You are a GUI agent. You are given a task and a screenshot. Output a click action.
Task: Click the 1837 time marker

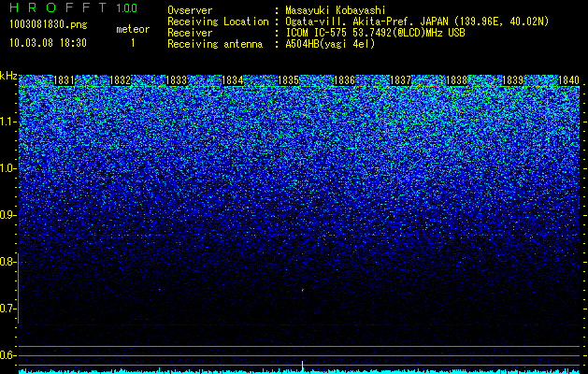400,80
